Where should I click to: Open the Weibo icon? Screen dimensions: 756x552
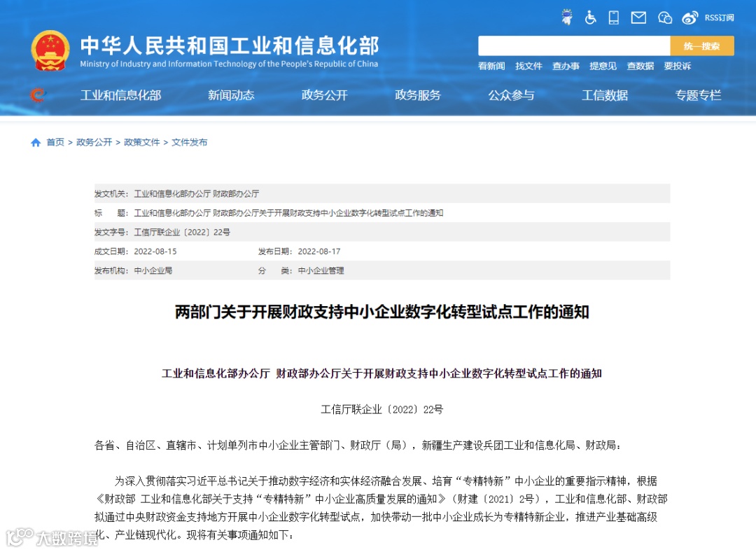(x=690, y=18)
